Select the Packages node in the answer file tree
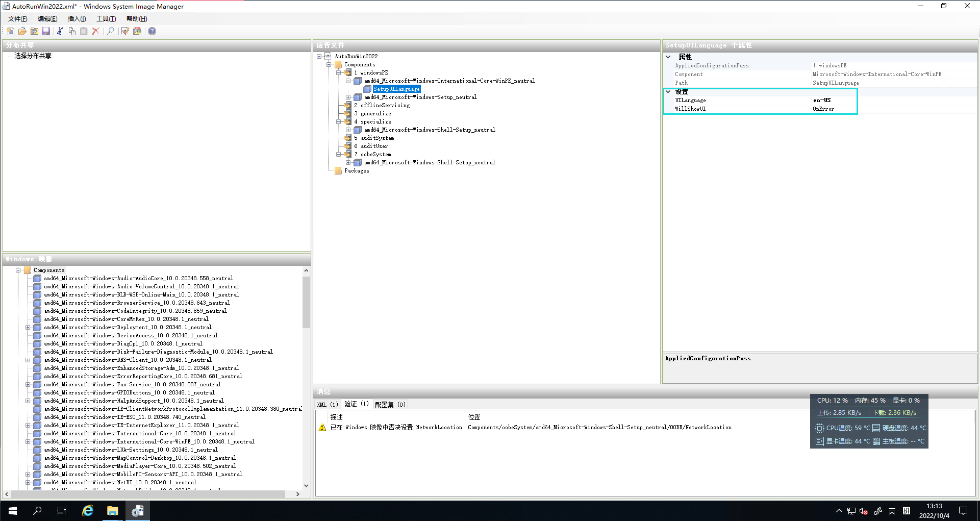980x521 pixels. pyautogui.click(x=356, y=170)
